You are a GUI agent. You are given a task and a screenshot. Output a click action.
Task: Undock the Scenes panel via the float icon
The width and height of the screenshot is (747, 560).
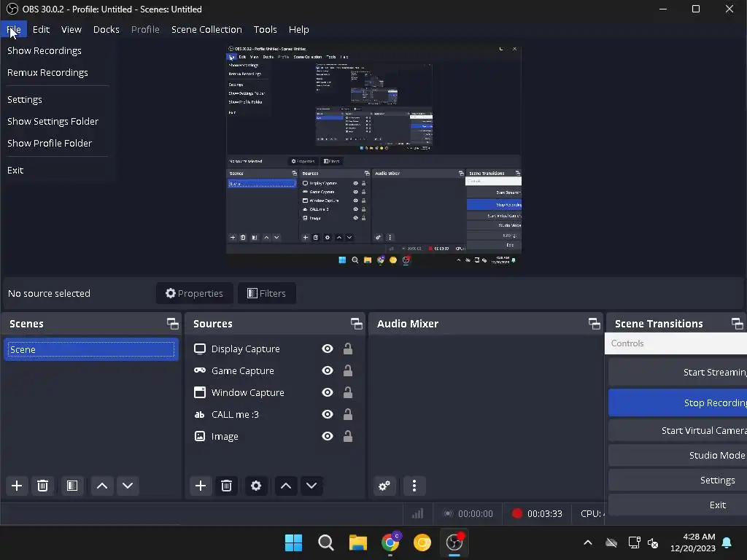coord(172,324)
